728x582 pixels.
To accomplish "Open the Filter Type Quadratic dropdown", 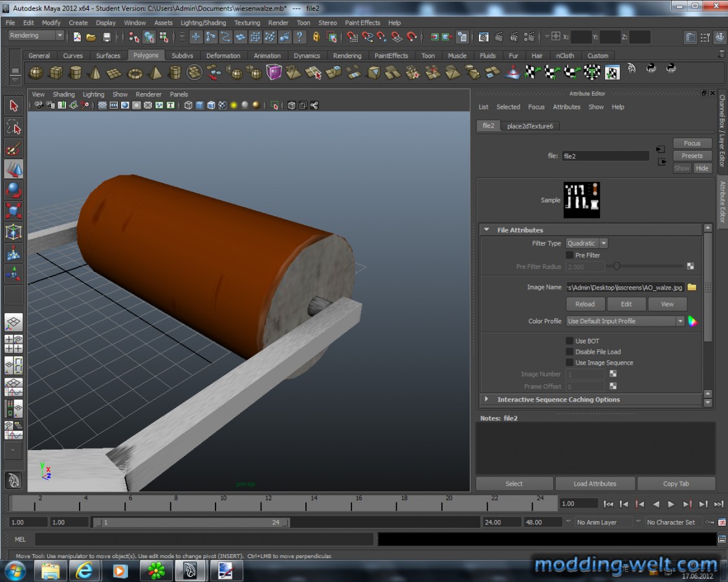I will [586, 243].
